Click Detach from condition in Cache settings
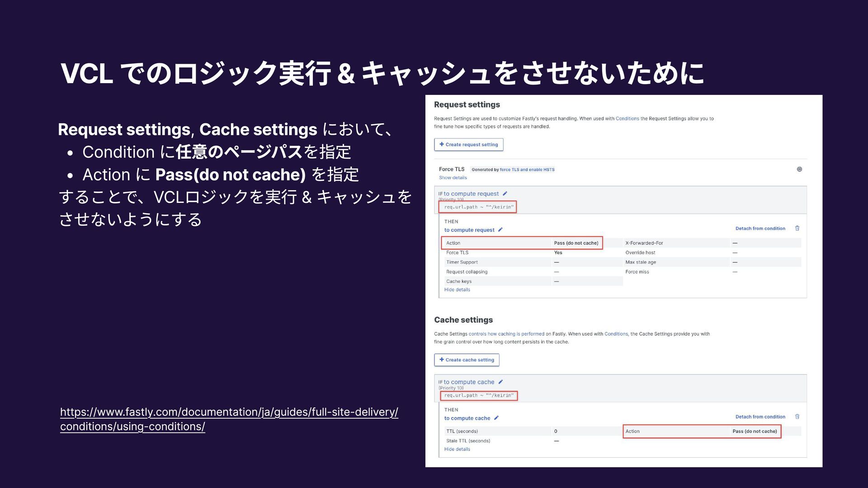 [760, 417]
